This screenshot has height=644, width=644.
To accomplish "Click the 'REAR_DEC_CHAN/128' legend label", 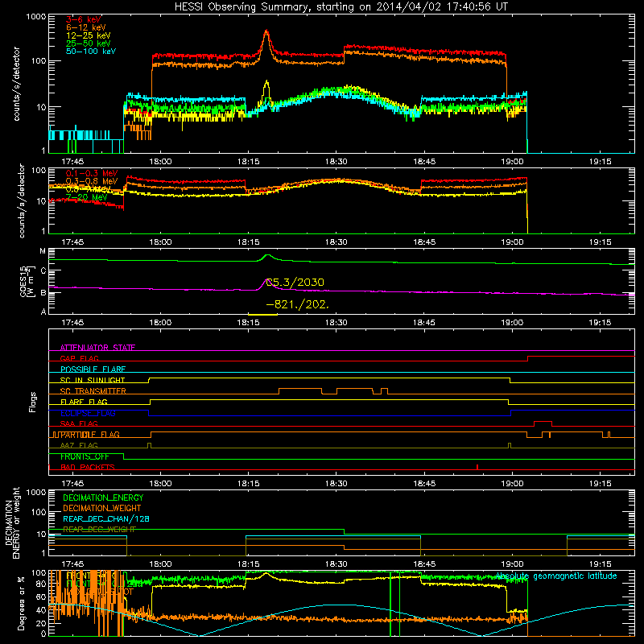I will (106, 518).
